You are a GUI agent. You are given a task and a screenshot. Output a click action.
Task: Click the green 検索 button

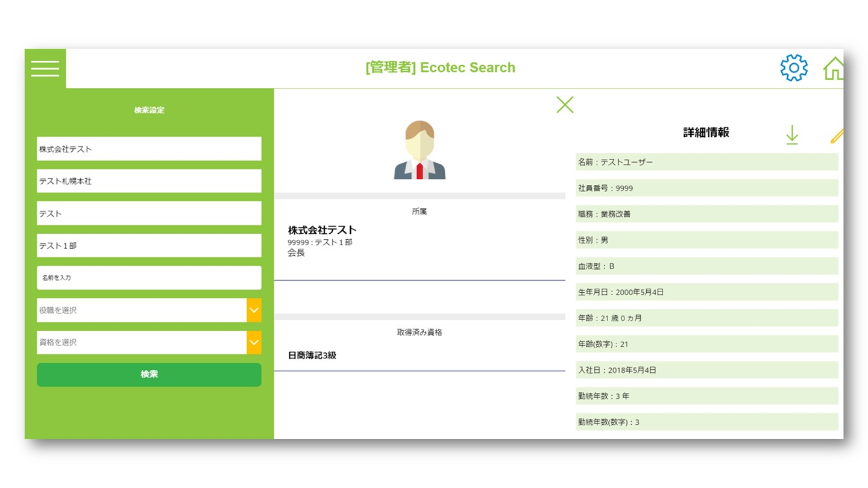pos(149,374)
